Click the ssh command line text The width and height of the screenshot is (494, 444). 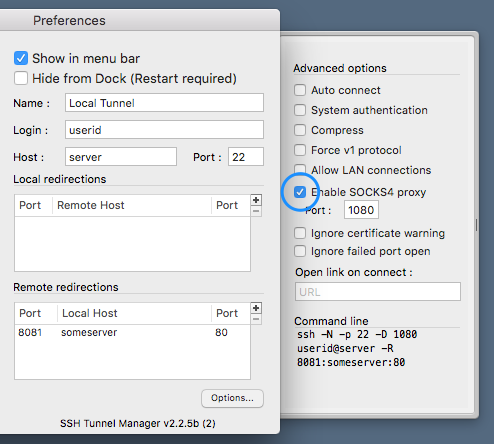pyautogui.click(x=357, y=348)
